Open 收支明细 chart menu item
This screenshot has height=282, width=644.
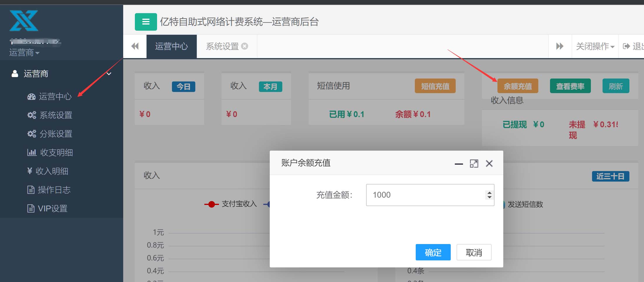(x=56, y=152)
